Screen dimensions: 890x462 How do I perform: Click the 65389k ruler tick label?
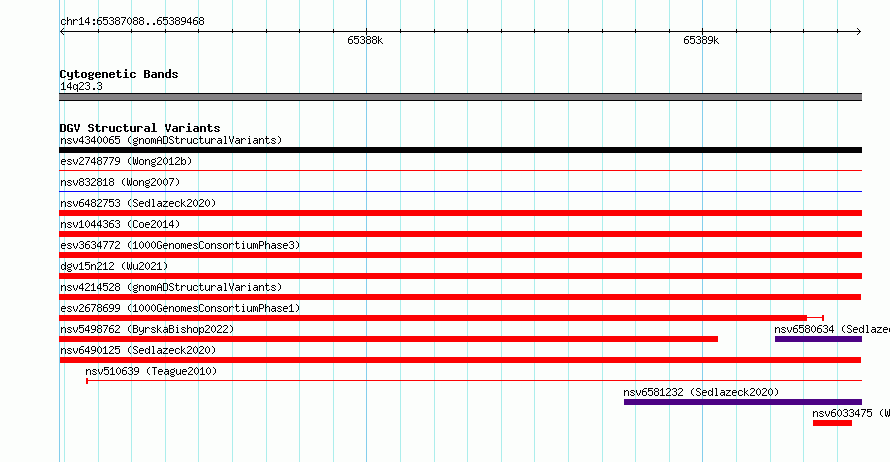701,40
